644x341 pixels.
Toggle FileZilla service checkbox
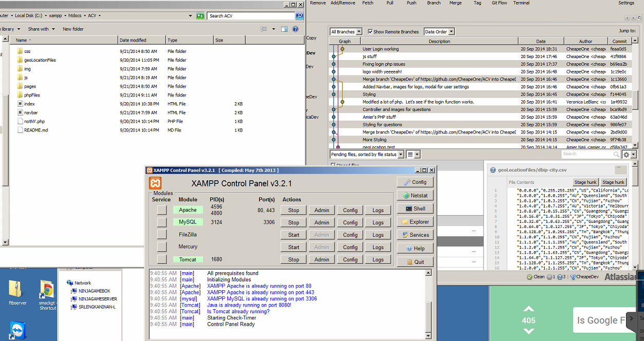point(162,235)
